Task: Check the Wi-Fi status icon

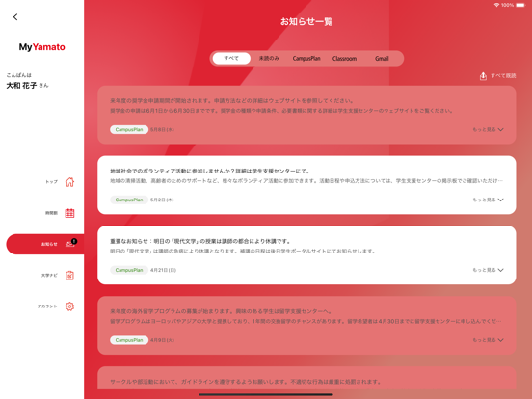Action: (x=496, y=5)
